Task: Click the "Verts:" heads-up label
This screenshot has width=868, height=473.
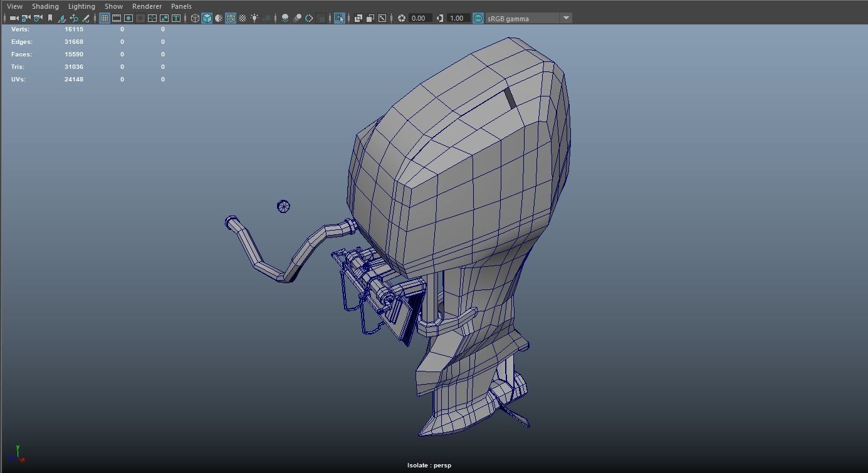Action: pyautogui.click(x=20, y=29)
